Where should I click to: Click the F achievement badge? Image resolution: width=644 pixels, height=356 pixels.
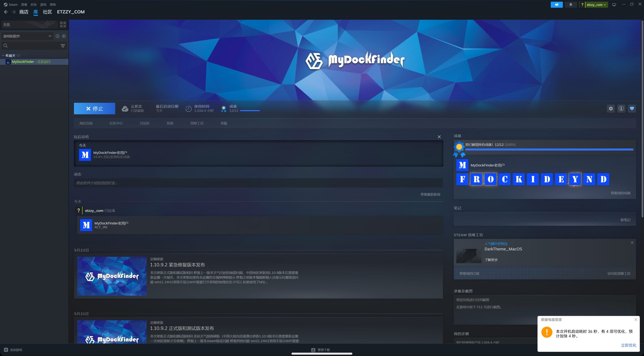click(462, 179)
